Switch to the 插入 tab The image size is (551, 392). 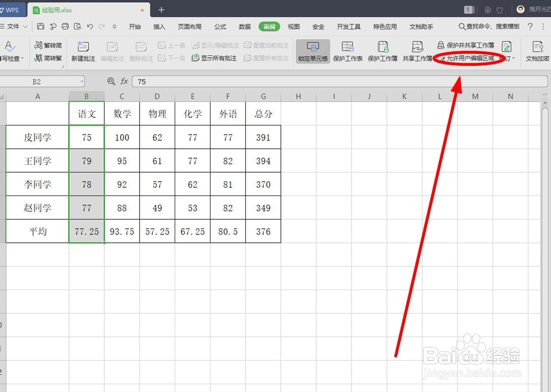[x=159, y=26]
